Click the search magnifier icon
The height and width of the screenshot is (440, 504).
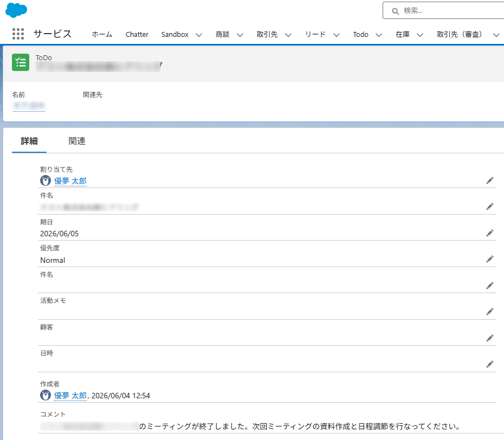[x=396, y=11]
